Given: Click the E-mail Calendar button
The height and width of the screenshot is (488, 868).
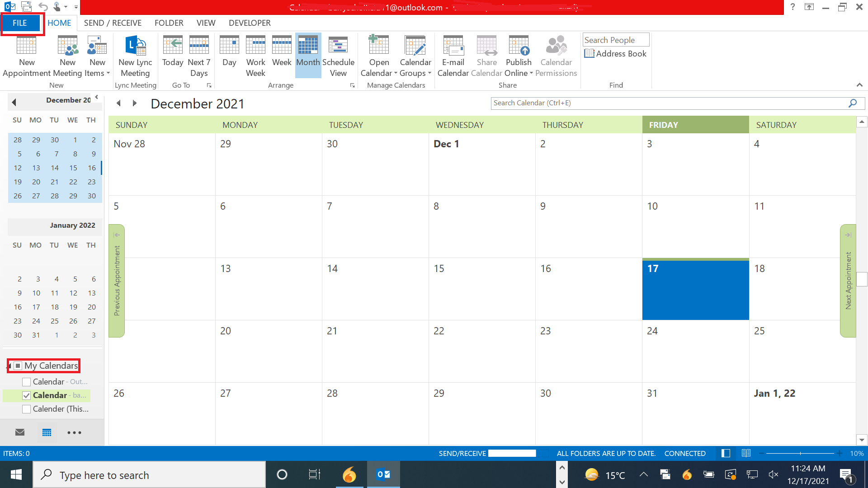Looking at the screenshot, I should [x=453, y=56].
